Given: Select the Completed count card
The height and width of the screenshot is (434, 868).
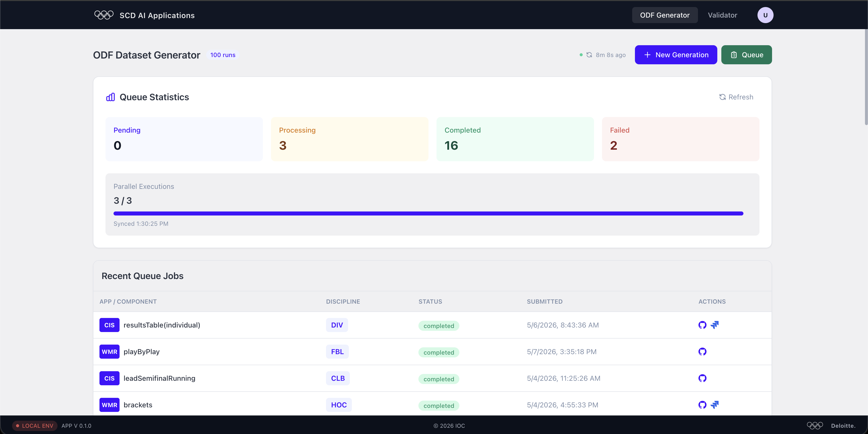Looking at the screenshot, I should 515,139.
